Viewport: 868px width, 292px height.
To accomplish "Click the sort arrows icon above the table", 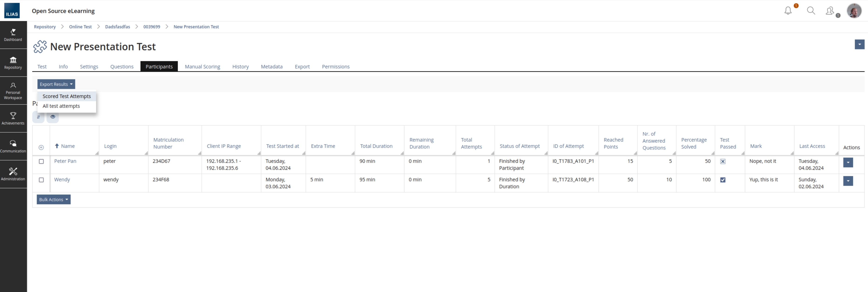I will pos(38,117).
